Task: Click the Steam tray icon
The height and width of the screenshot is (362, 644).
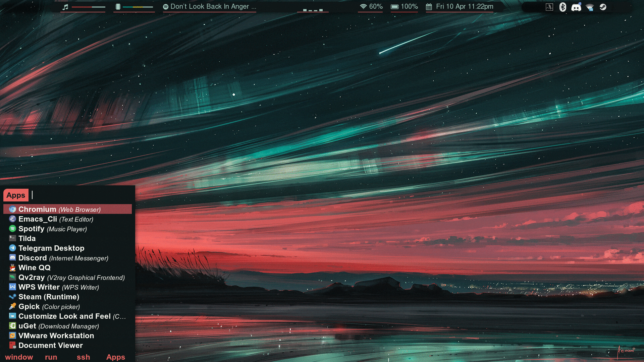Action: [603, 7]
